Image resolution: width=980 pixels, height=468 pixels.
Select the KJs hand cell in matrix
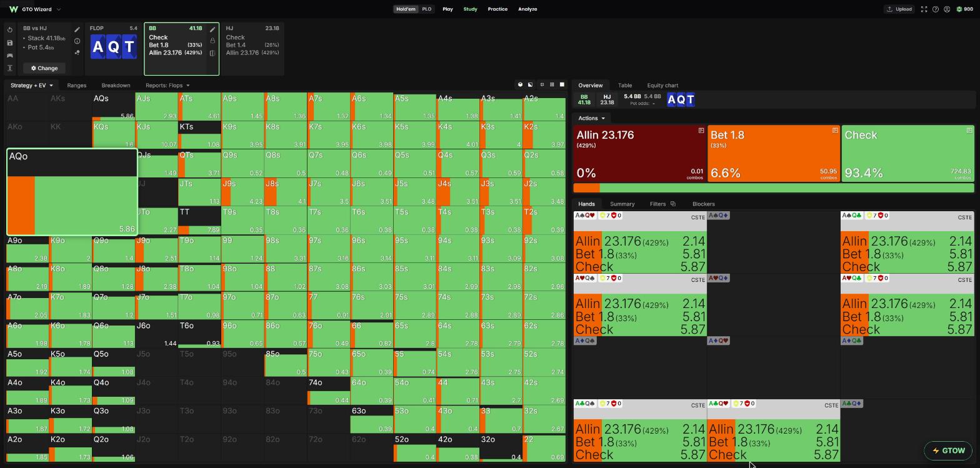tap(157, 135)
